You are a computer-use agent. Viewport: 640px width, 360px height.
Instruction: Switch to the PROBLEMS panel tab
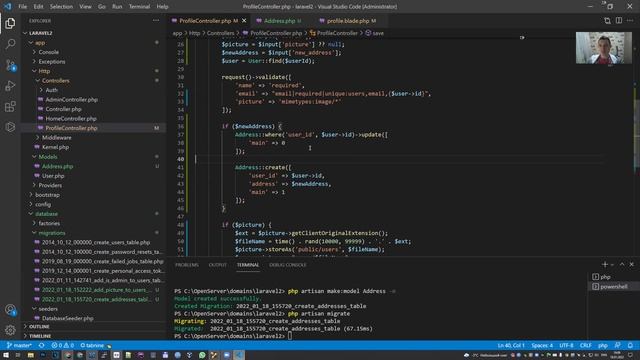[187, 265]
